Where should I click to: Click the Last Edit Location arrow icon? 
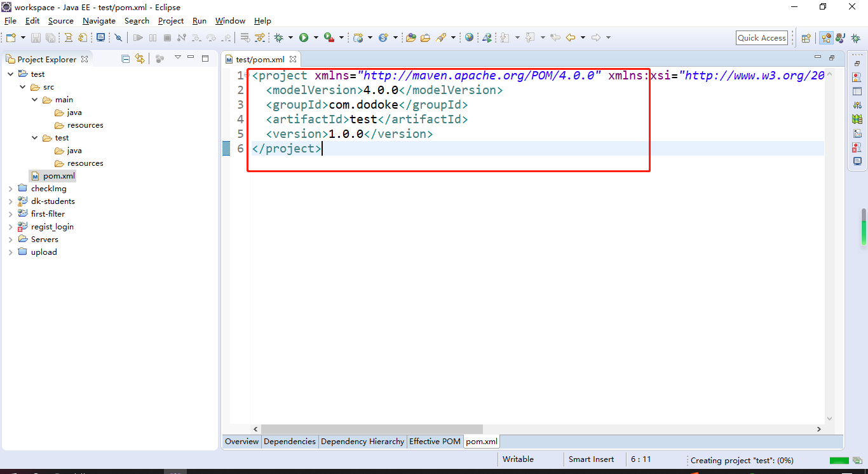click(555, 37)
